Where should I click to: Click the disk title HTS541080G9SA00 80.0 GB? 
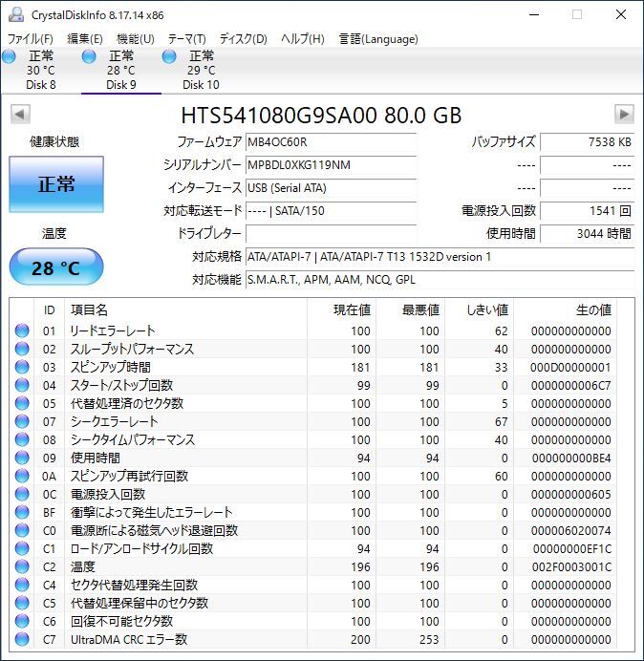click(x=321, y=115)
